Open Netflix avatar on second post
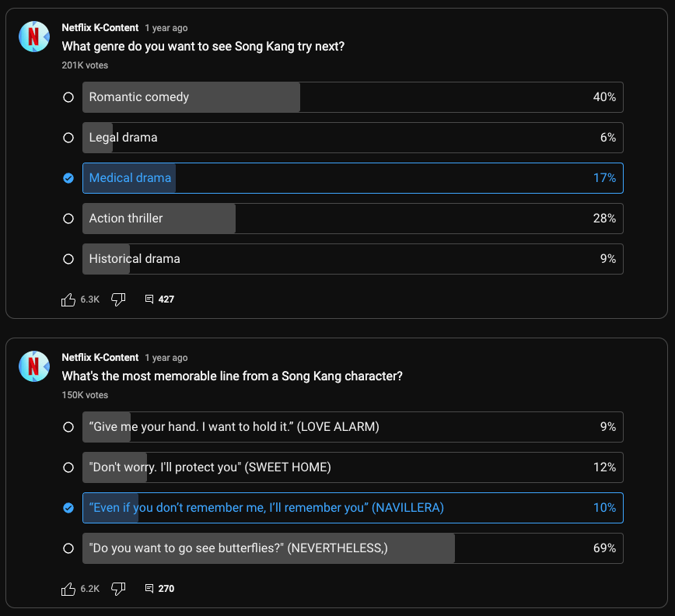 pyautogui.click(x=34, y=365)
